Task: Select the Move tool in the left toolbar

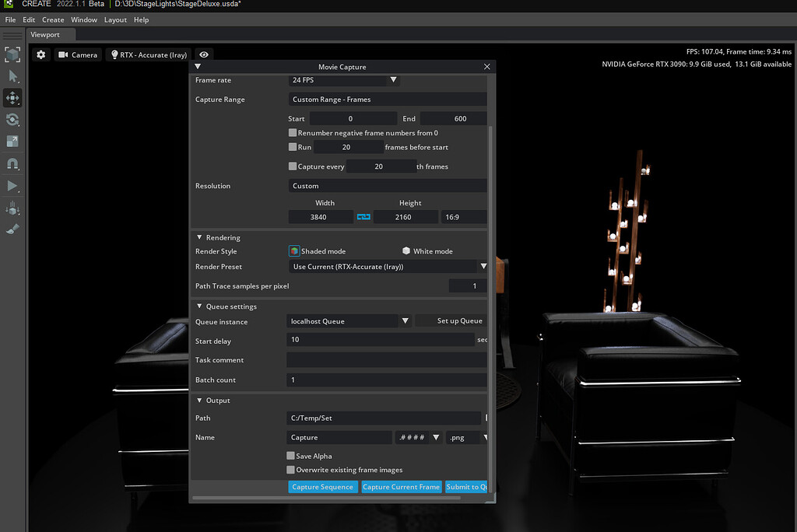Action: (x=12, y=97)
